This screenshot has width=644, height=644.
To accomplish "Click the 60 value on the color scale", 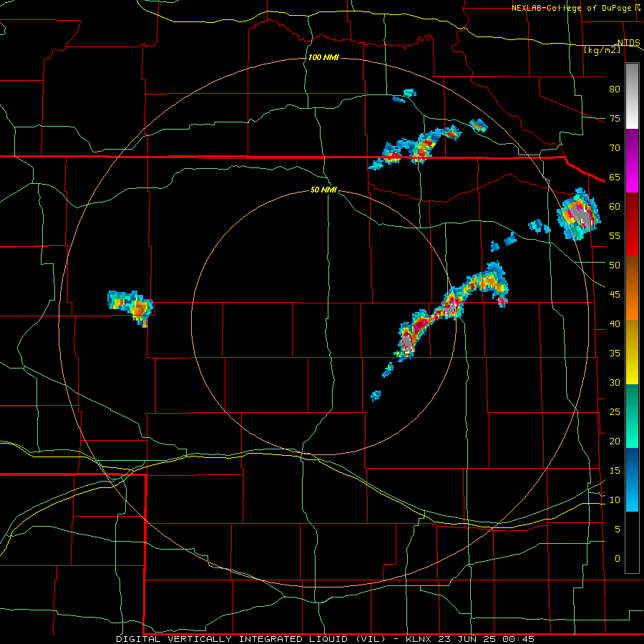I will [x=615, y=207].
